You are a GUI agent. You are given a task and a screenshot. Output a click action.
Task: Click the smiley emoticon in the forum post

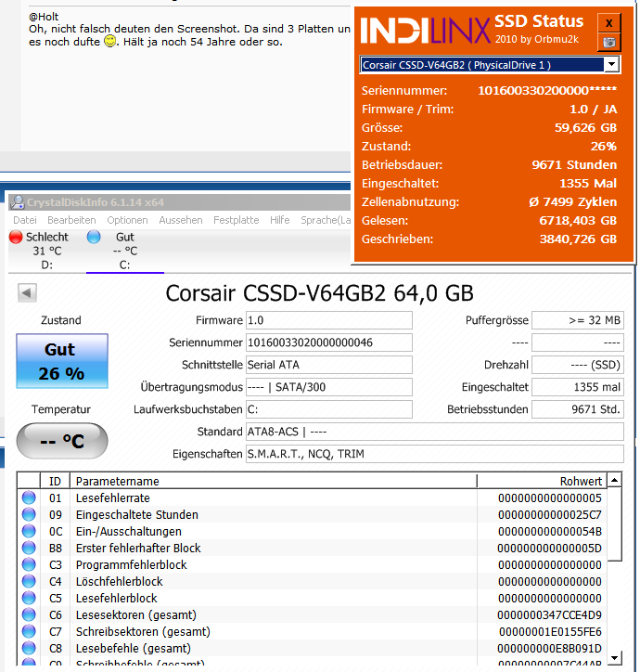110,42
